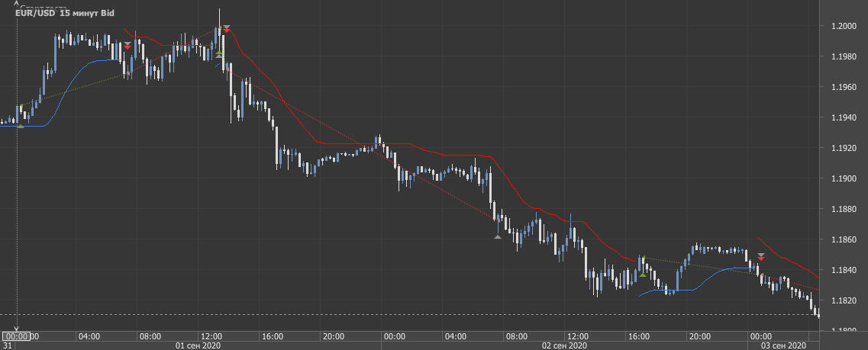Image resolution: width=868 pixels, height=350 pixels.
Task: Click the 02 сен 2020 date label
Action: coord(565,345)
